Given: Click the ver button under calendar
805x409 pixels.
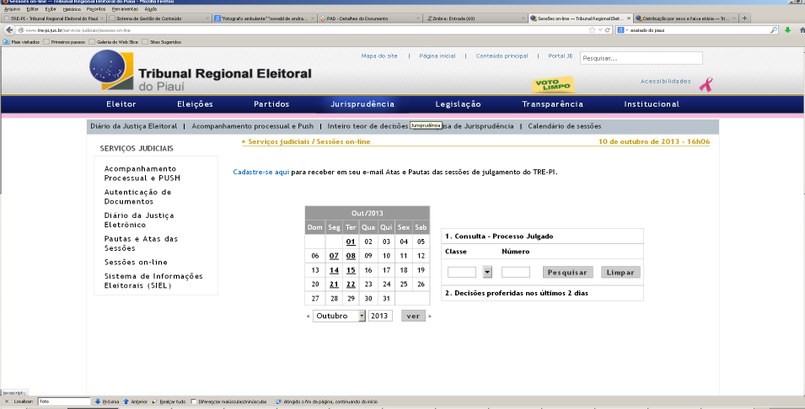Looking at the screenshot, I should [x=413, y=316].
